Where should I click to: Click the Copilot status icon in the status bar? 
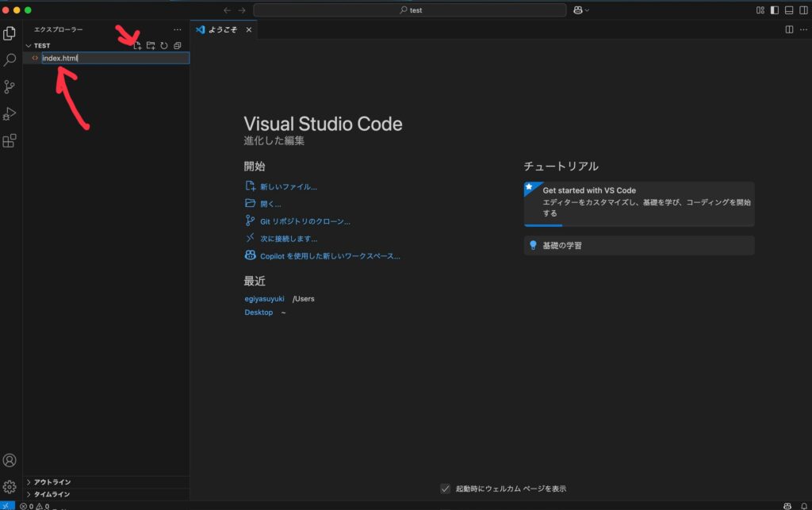[787, 506]
